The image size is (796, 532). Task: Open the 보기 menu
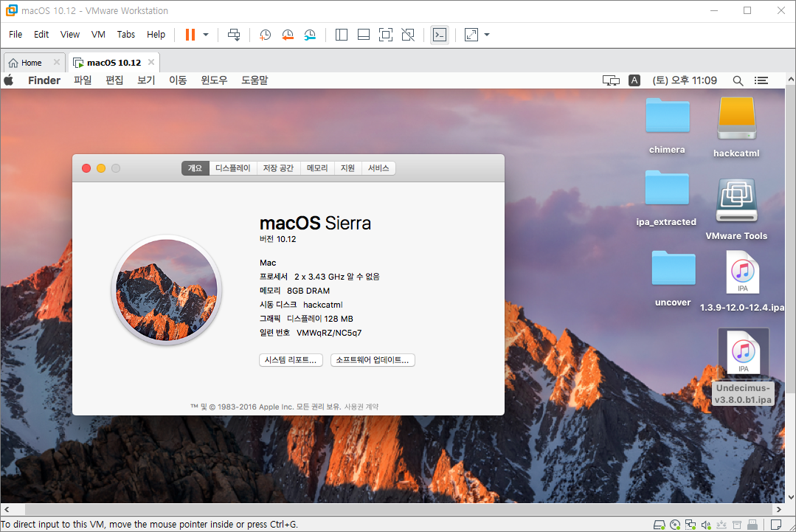point(146,80)
